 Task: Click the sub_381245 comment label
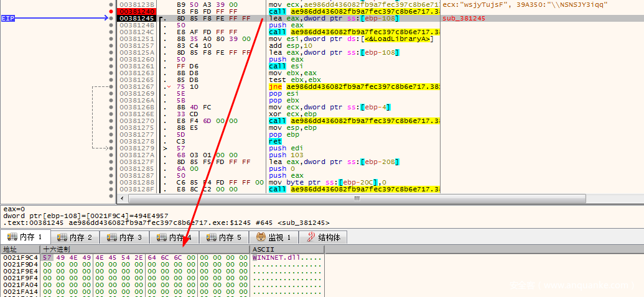[x=464, y=19]
